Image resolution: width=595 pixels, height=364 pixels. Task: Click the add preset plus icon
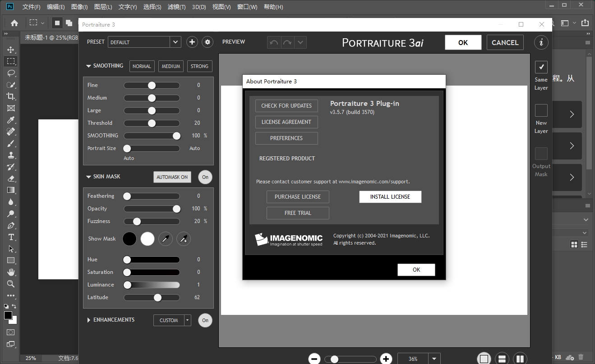(x=192, y=42)
